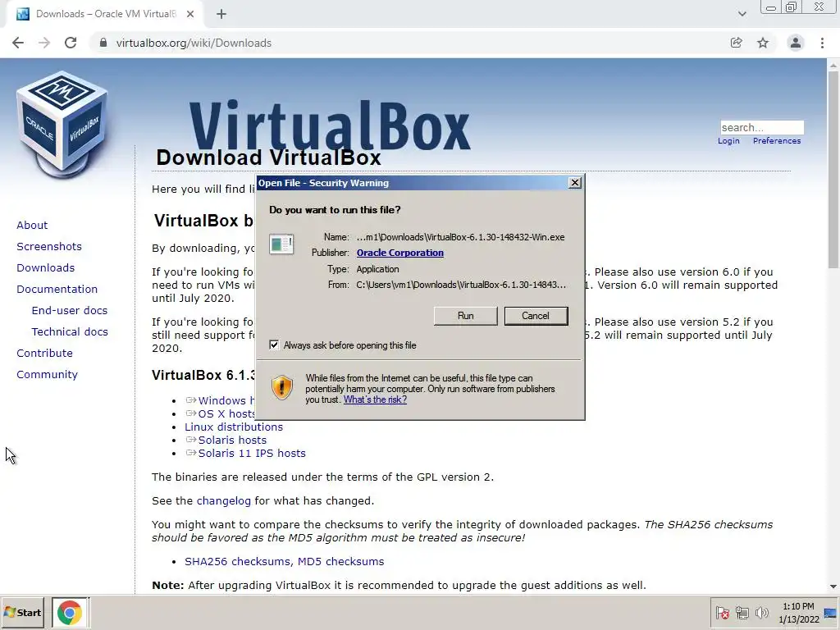Open the Solaris hosts download link
Image resolution: width=840 pixels, height=630 pixels.
[232, 440]
